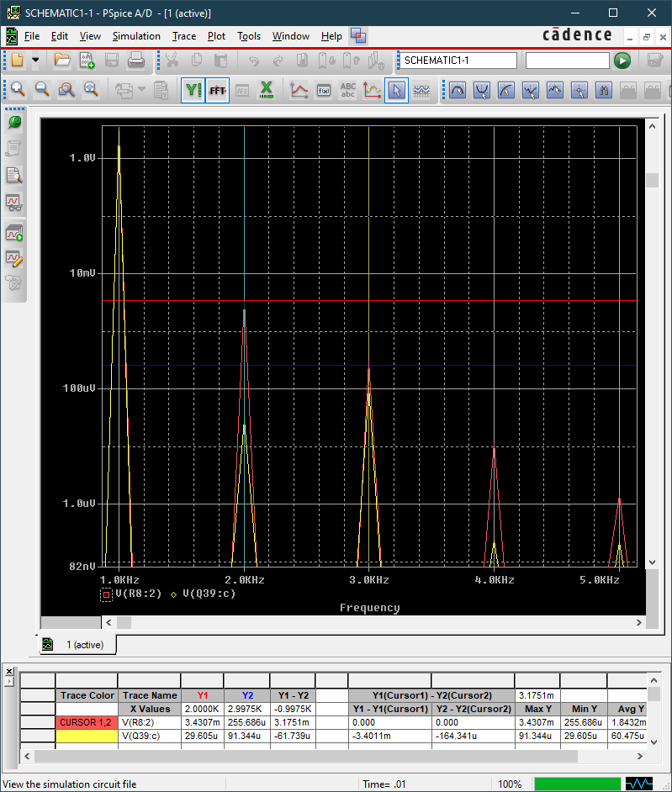Toggle the cursor display tool

point(396,90)
